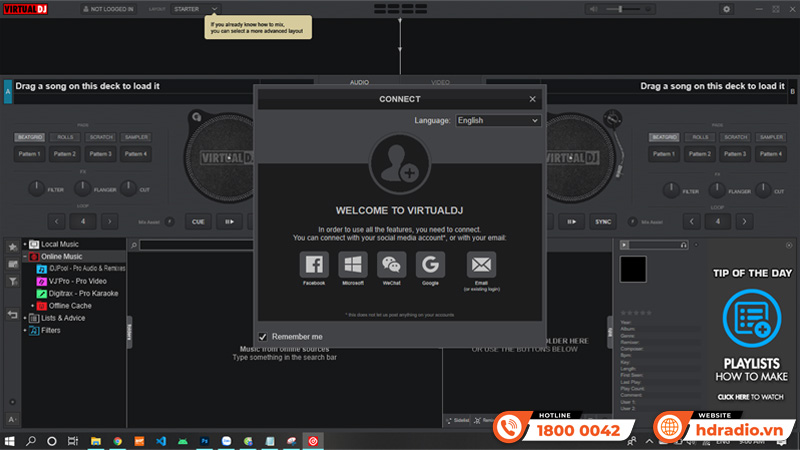Click FLANGER knob on deck B
Screen dimensions: 800x450
click(717, 190)
